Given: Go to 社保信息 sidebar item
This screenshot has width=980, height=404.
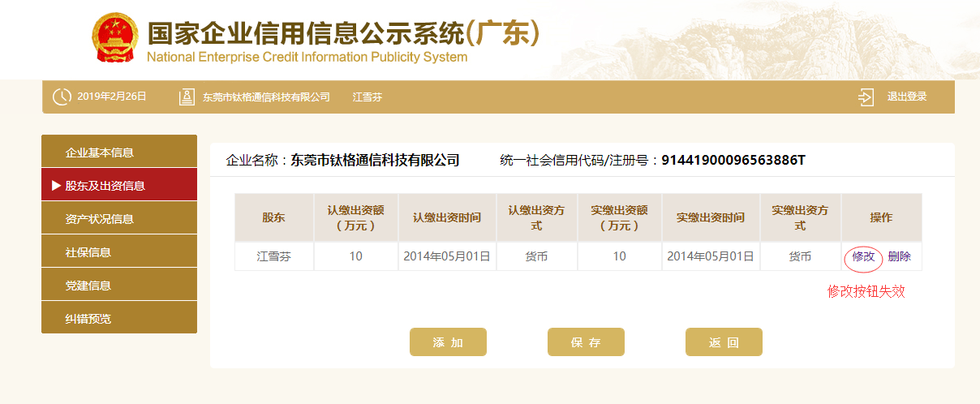Looking at the screenshot, I should pos(119,251).
